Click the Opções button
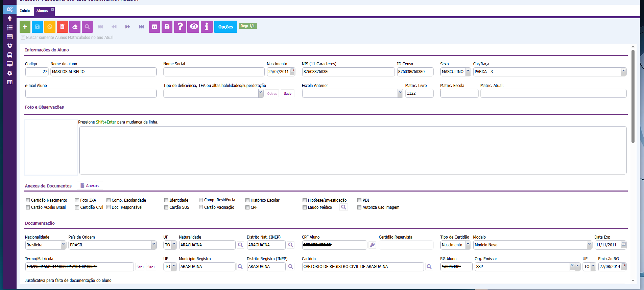 point(225,27)
